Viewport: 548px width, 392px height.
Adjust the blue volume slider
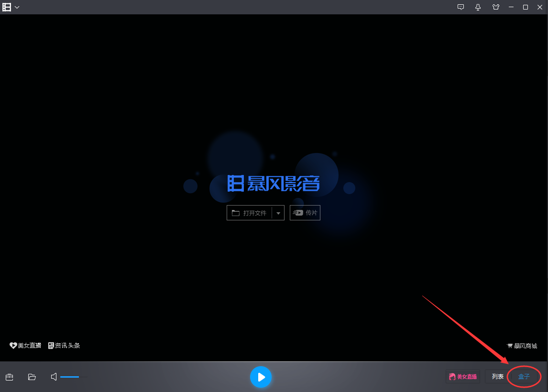[74, 377]
